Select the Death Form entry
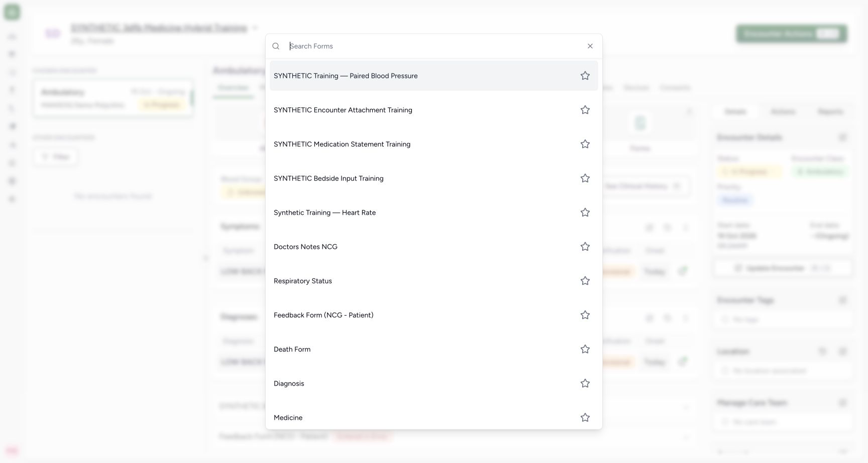This screenshot has height=463, width=868. [434, 349]
